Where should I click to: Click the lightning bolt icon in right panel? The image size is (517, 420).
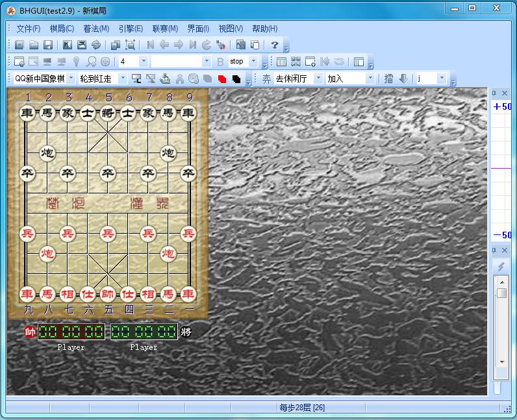tap(501, 266)
